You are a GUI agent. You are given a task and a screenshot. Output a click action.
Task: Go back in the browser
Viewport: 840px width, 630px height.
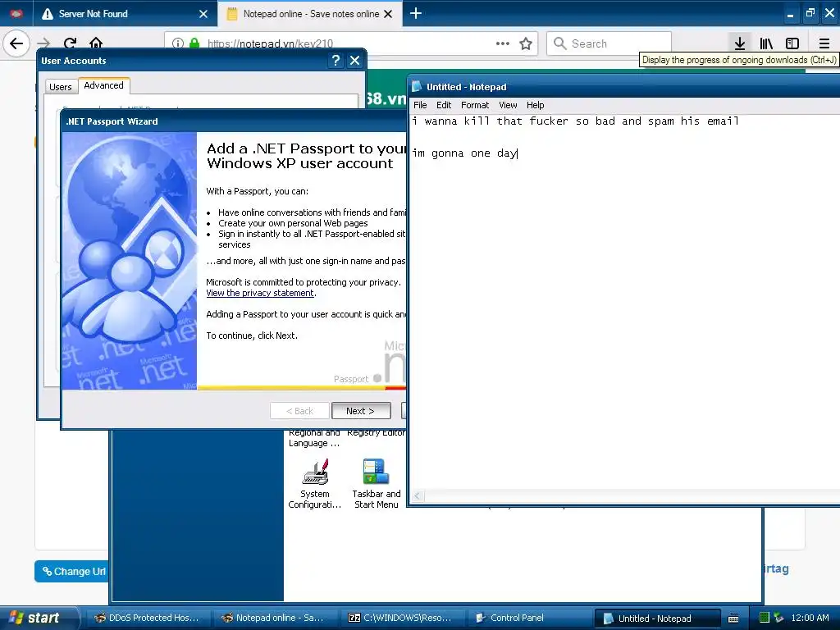pyautogui.click(x=16, y=43)
